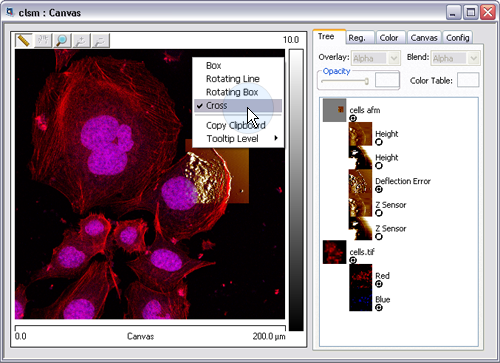Open the Config tab
The width and height of the screenshot is (500, 363).
pos(458,38)
